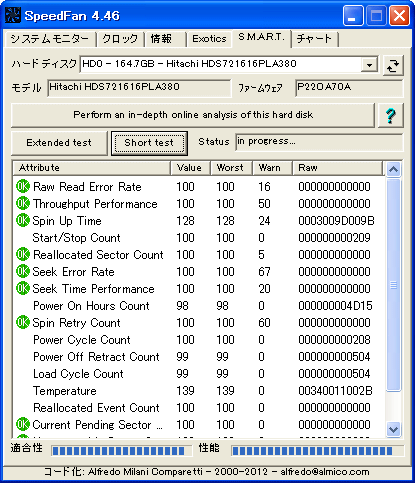
Task: Open the チャート tab
Action: (314, 39)
